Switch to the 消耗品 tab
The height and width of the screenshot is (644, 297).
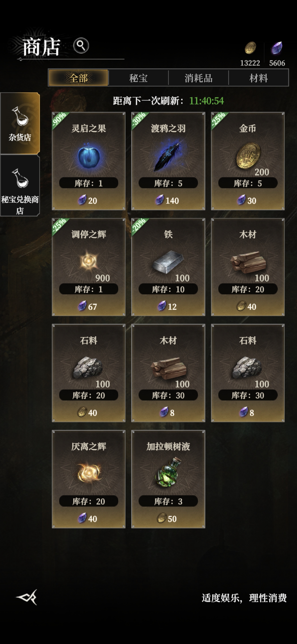(x=198, y=78)
